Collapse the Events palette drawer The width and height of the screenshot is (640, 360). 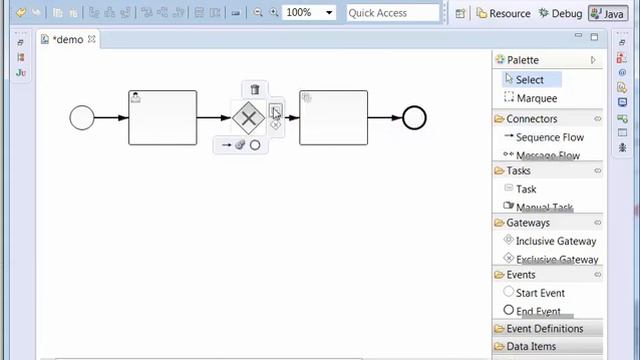(x=516, y=275)
